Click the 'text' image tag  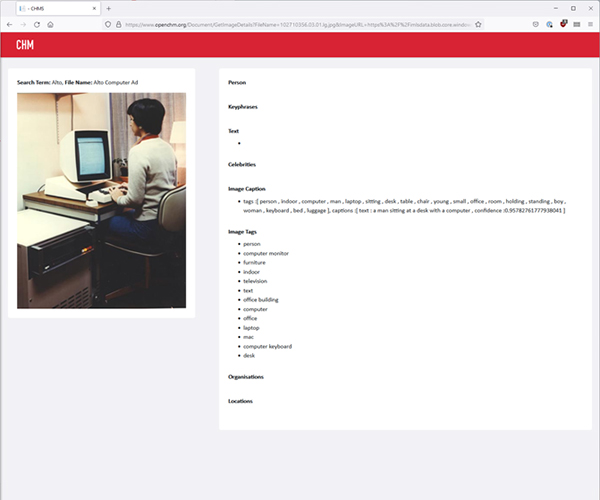click(248, 290)
